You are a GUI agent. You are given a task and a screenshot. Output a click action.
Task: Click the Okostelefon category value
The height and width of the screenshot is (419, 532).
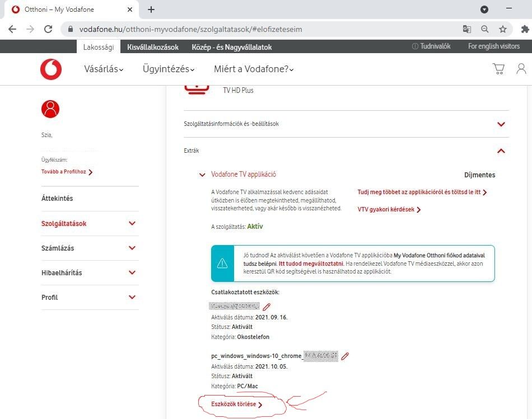pyautogui.click(x=253, y=337)
